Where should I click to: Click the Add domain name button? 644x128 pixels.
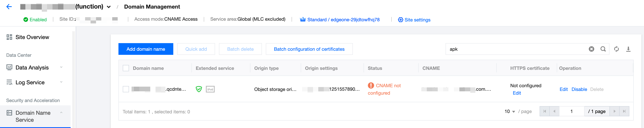(146, 49)
